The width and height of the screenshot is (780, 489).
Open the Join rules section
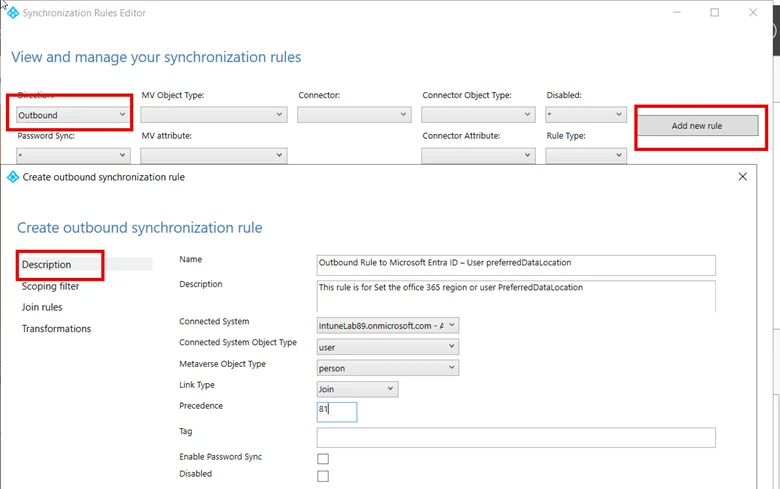(x=42, y=307)
